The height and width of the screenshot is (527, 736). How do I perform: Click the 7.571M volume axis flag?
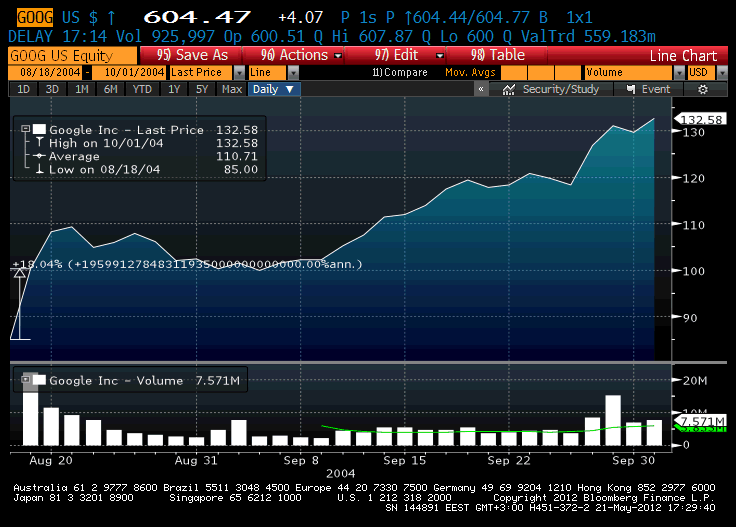click(x=700, y=421)
